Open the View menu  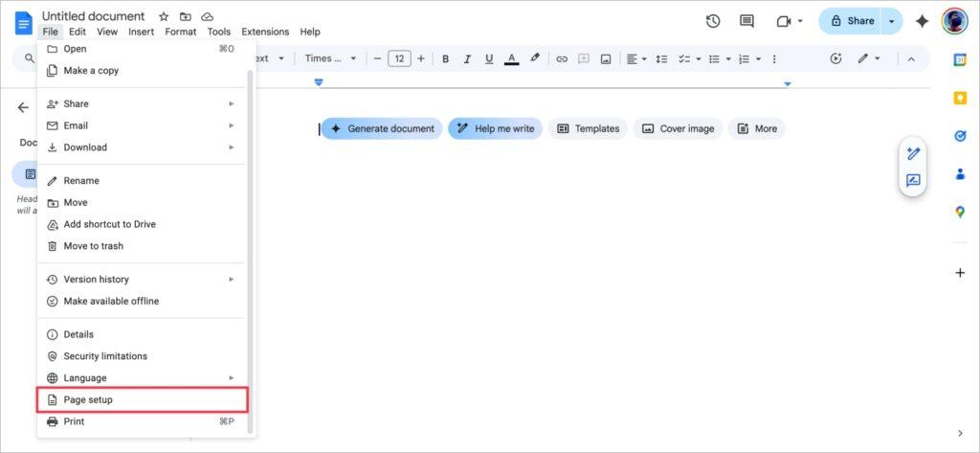click(x=107, y=32)
